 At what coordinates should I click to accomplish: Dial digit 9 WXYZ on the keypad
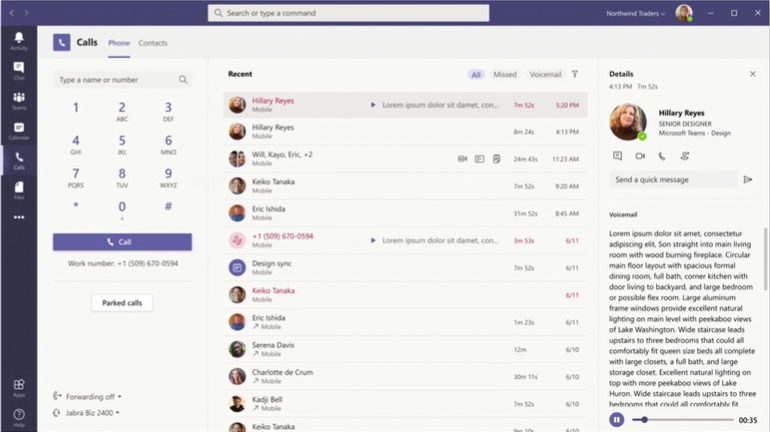coord(168,178)
